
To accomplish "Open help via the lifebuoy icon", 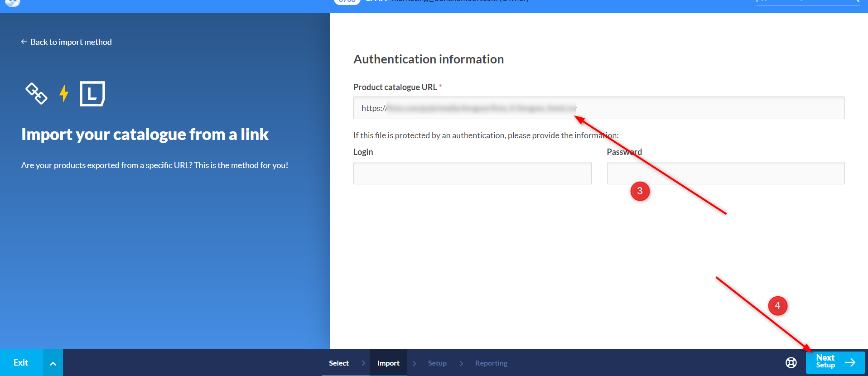I will (791, 362).
